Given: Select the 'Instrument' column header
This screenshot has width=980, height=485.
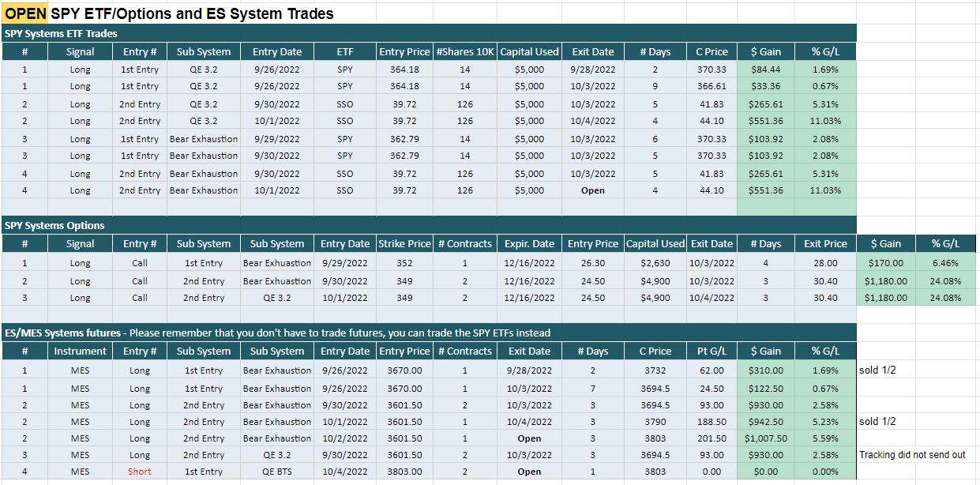Looking at the screenshot, I should click(80, 351).
